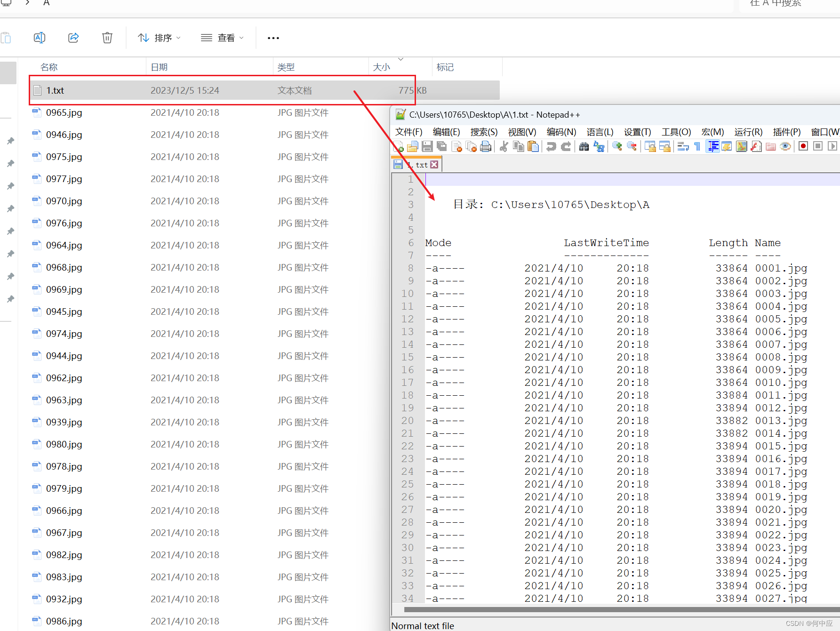Click the Replace icon in Notepad++ toolbar
840x631 pixels.
[x=599, y=147]
